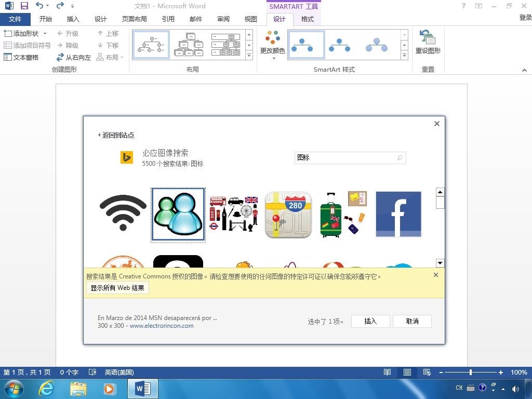Click the proofing book icon in status bar
Screen dimensions: 532x399
click(x=92, y=372)
